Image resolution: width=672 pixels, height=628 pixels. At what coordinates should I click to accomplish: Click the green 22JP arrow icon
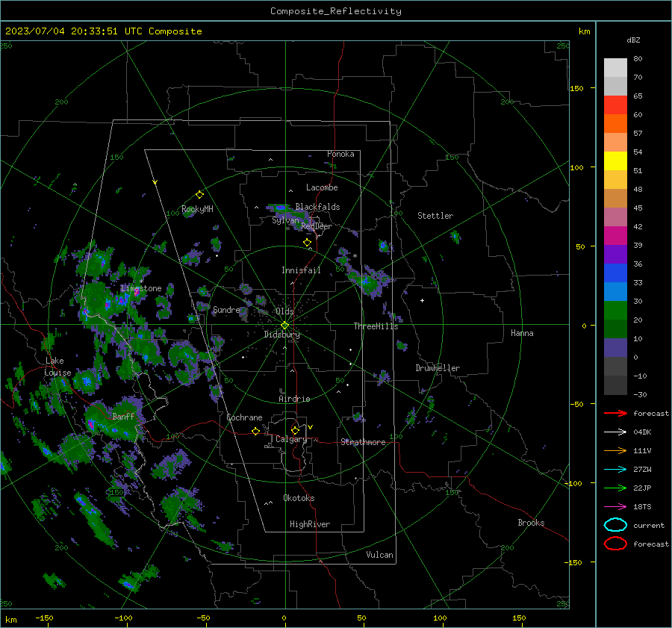pos(615,488)
